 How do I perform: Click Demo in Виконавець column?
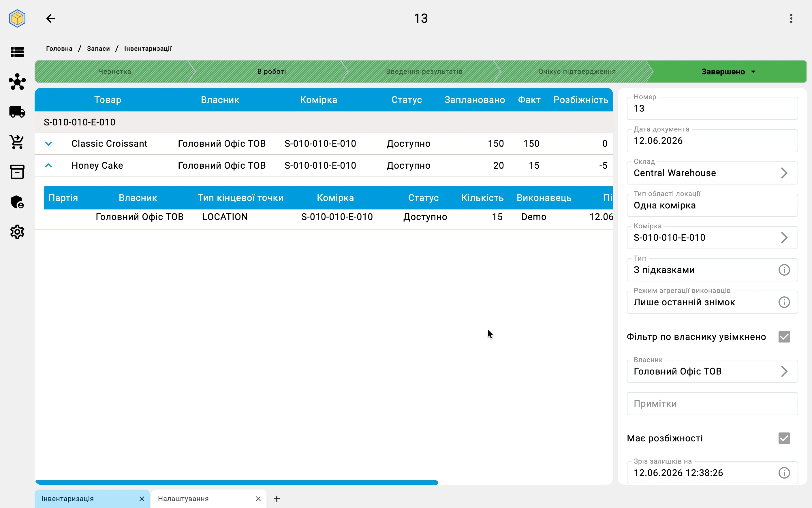coord(533,217)
